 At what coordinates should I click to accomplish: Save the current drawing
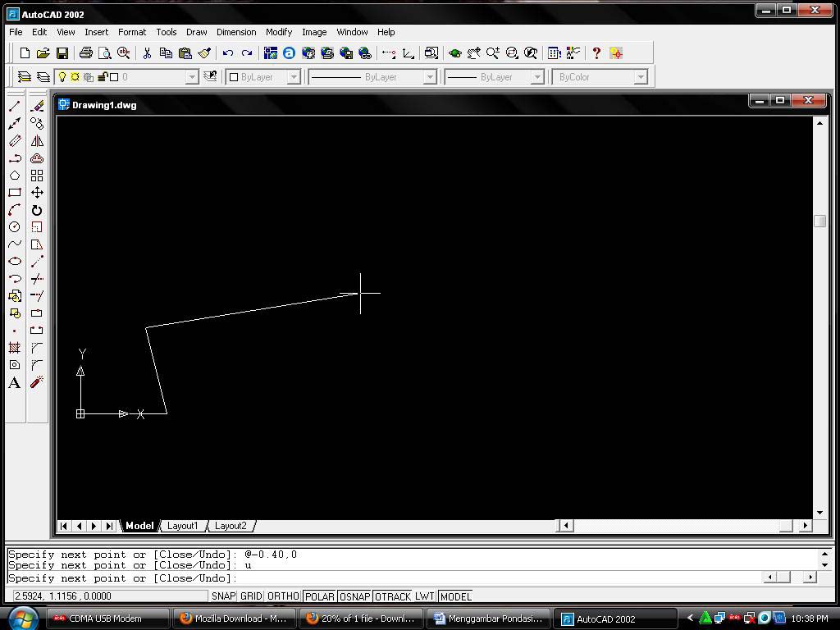[62, 53]
